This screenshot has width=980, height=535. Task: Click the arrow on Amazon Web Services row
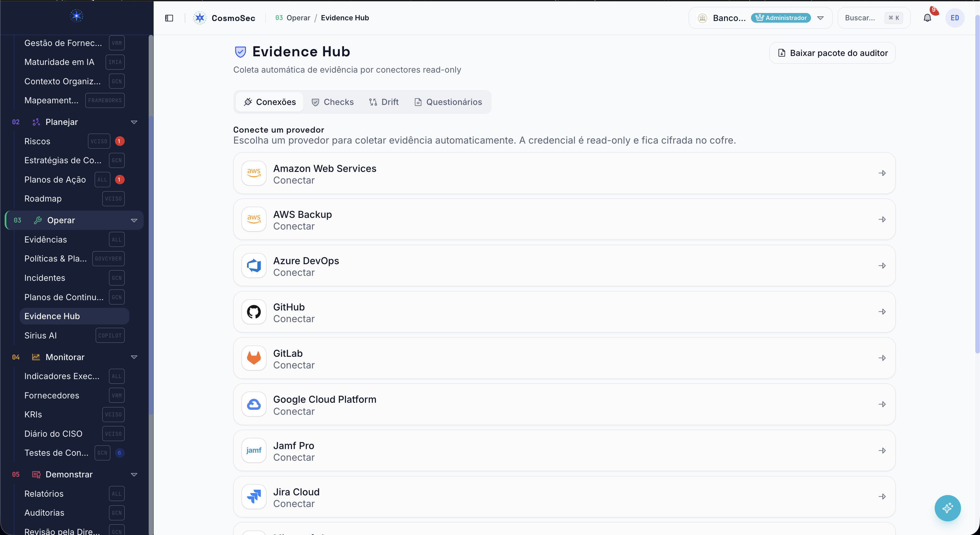point(882,173)
